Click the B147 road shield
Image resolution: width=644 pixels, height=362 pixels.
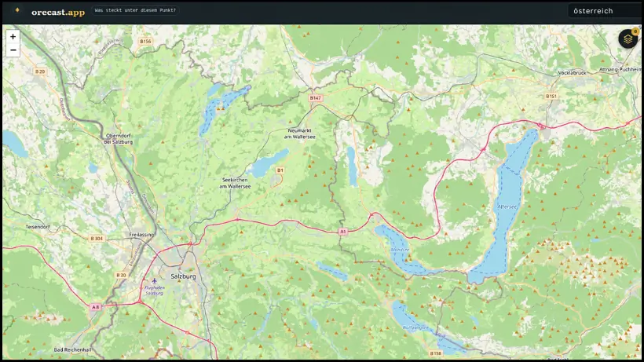coord(315,98)
